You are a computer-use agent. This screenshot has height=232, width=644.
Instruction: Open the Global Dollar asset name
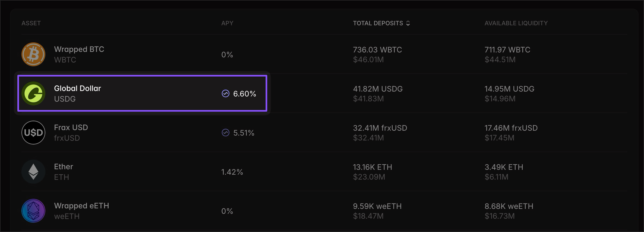[77, 88]
